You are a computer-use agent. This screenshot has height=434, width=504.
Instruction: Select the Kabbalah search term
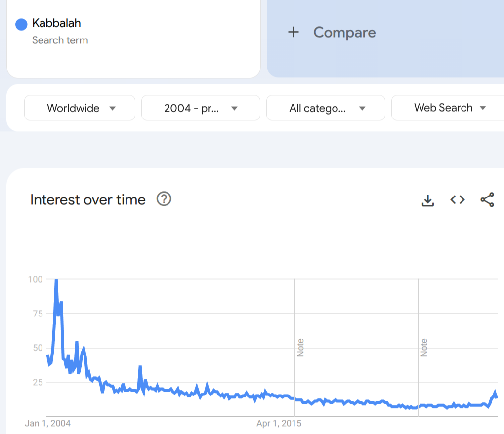[56, 23]
